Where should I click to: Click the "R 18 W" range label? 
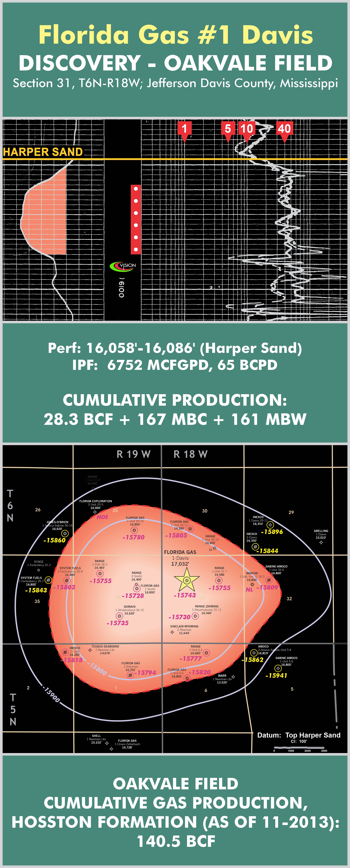(190, 454)
